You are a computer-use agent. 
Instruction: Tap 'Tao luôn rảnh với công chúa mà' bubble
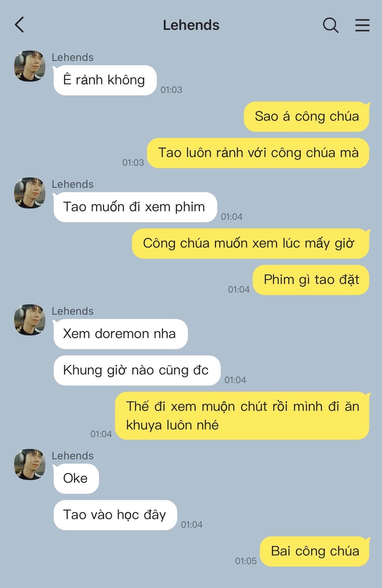coord(258,153)
